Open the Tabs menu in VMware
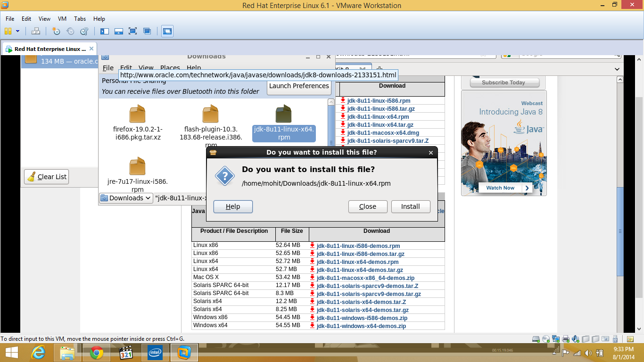Screen dimensions: 644x362 [80, 19]
